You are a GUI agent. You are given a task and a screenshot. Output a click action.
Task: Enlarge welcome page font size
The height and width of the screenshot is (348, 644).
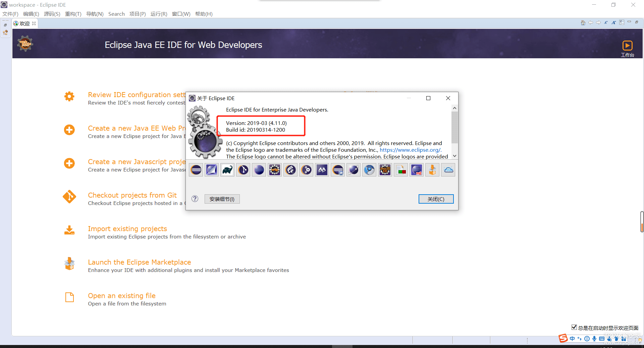[x=613, y=22]
